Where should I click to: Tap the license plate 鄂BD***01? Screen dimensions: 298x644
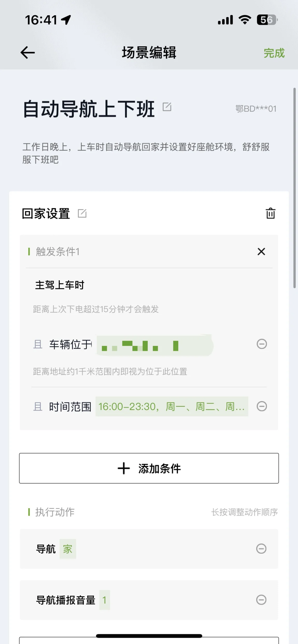(x=256, y=109)
